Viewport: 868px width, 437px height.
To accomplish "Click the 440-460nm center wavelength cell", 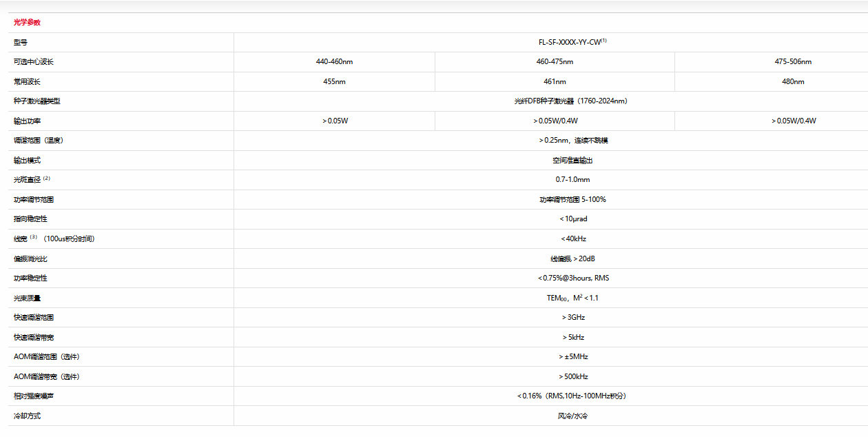I will [x=334, y=62].
